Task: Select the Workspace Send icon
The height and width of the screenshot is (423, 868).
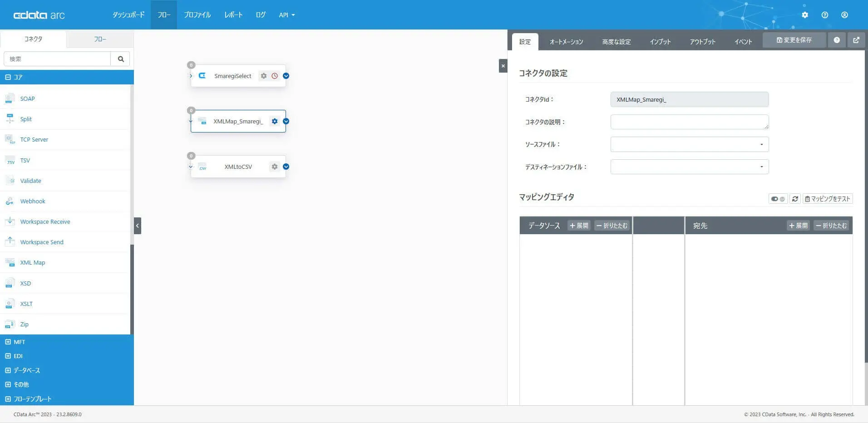Action: [10, 242]
